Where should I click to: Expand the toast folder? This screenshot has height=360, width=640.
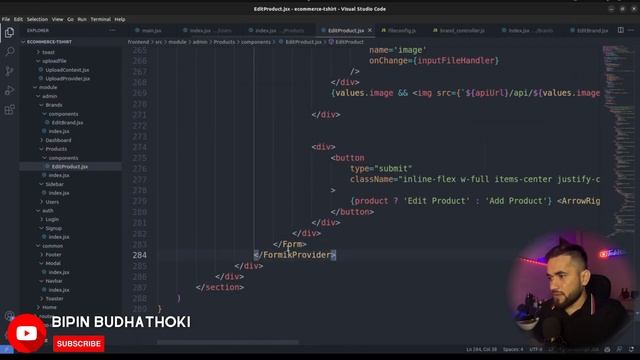click(48, 52)
